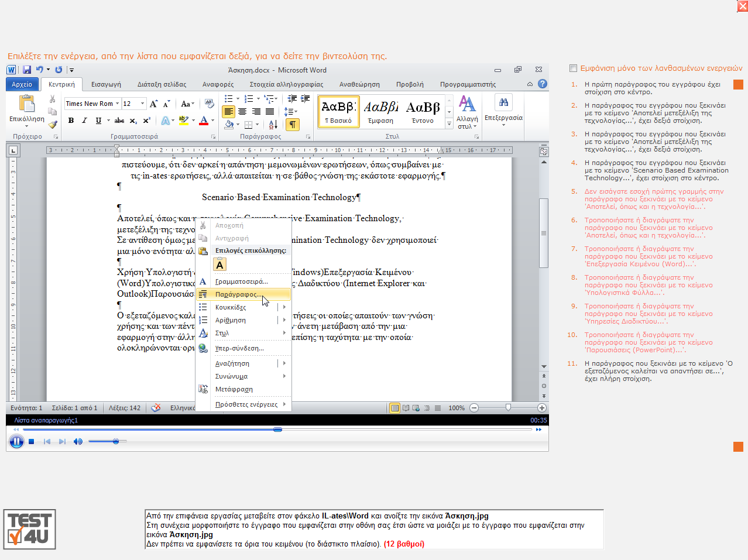Open the Αρχείο (File) tab
Image resolution: width=748 pixels, height=560 pixels.
coord(22,84)
